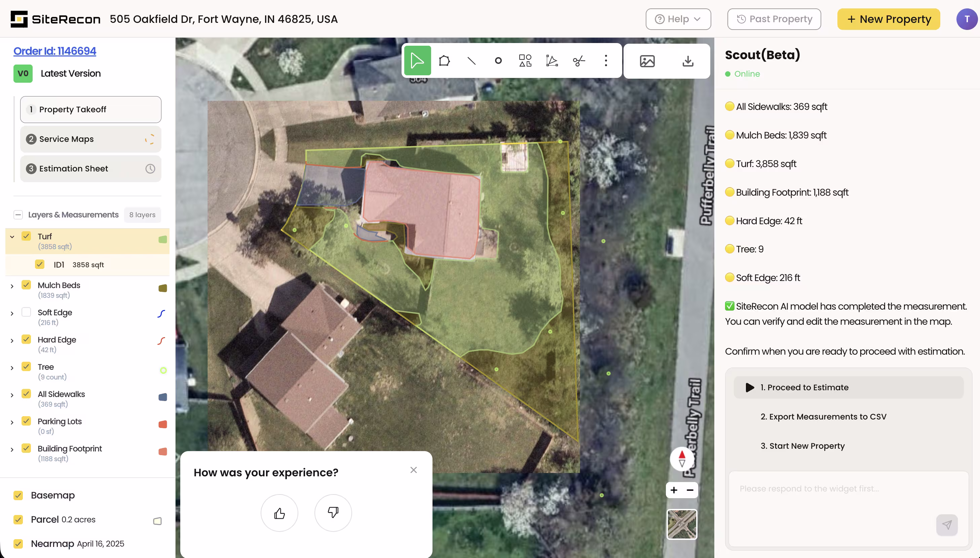Collapse the Turf layer
Screen dimensions: 980x558
12,237
